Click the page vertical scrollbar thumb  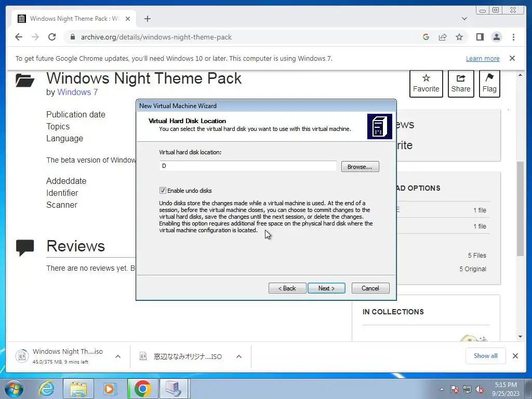click(520, 209)
